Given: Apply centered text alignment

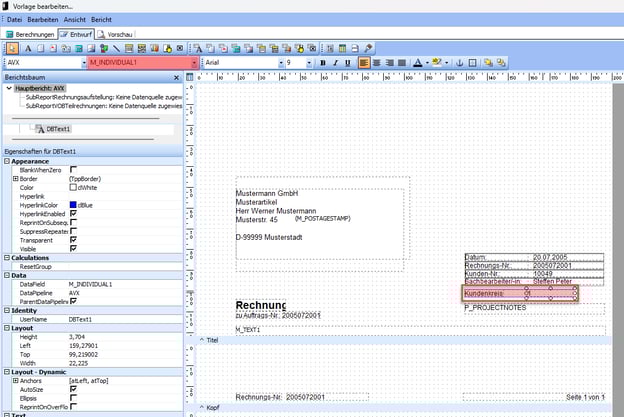Looking at the screenshot, I should click(378, 62).
